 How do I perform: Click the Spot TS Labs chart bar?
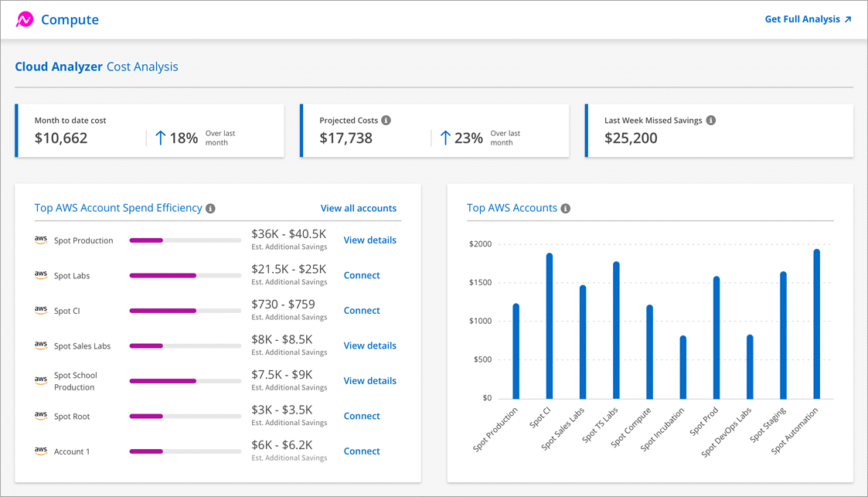coord(616,330)
